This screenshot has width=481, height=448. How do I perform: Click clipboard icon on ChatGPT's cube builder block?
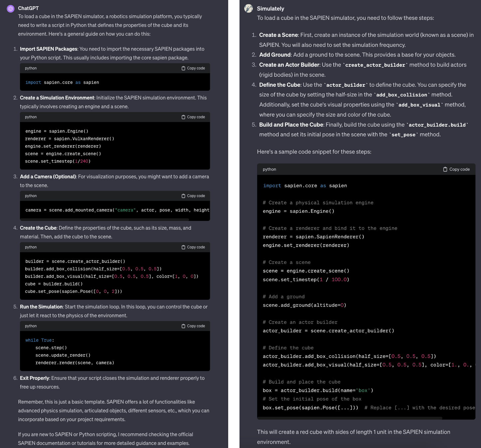[183, 247]
